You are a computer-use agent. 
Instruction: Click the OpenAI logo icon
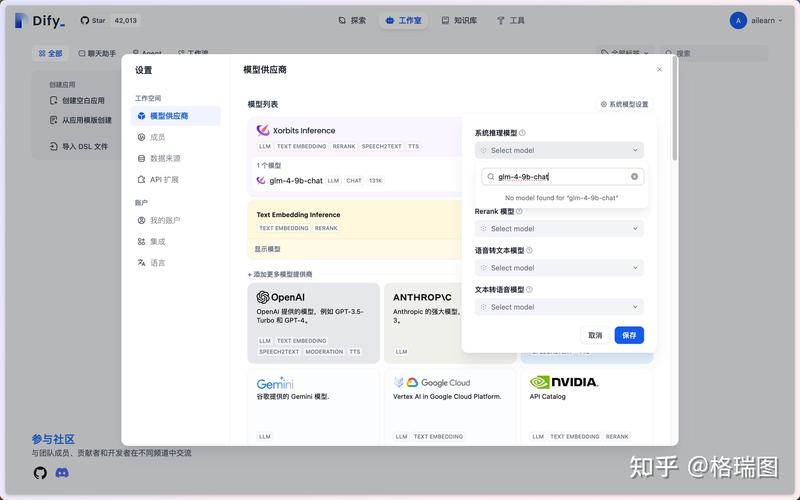coord(263,297)
